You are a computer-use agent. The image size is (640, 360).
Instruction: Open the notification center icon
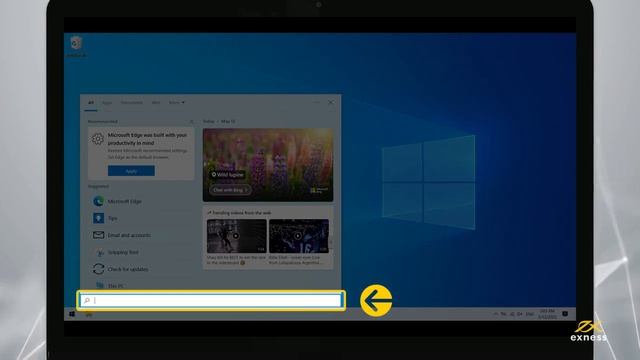pos(565,313)
